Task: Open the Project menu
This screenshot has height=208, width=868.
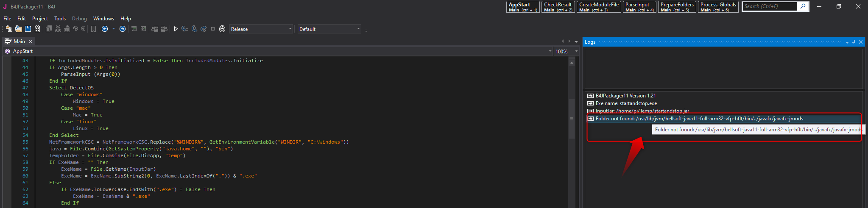Action: coord(40,19)
